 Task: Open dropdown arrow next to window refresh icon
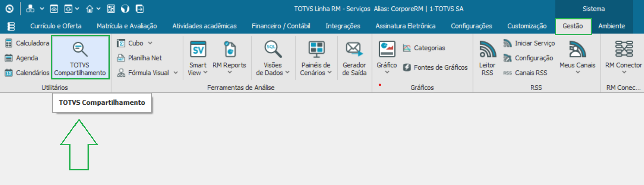77,9
